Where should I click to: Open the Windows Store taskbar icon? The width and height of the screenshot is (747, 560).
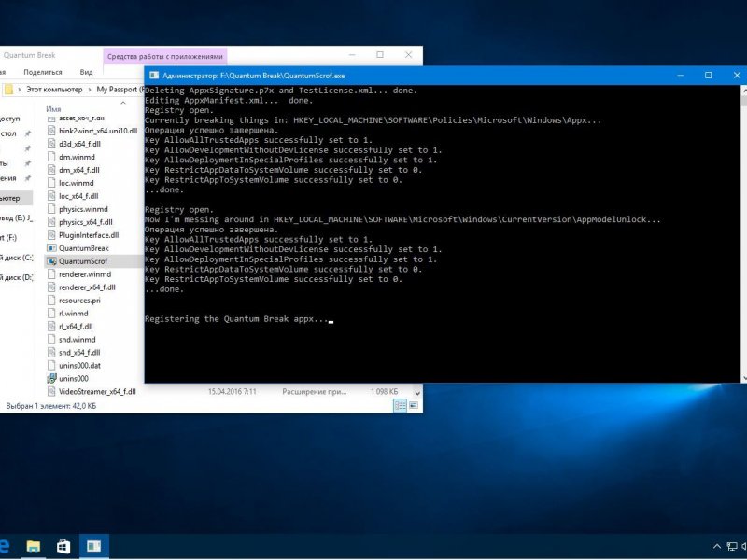(x=63, y=546)
